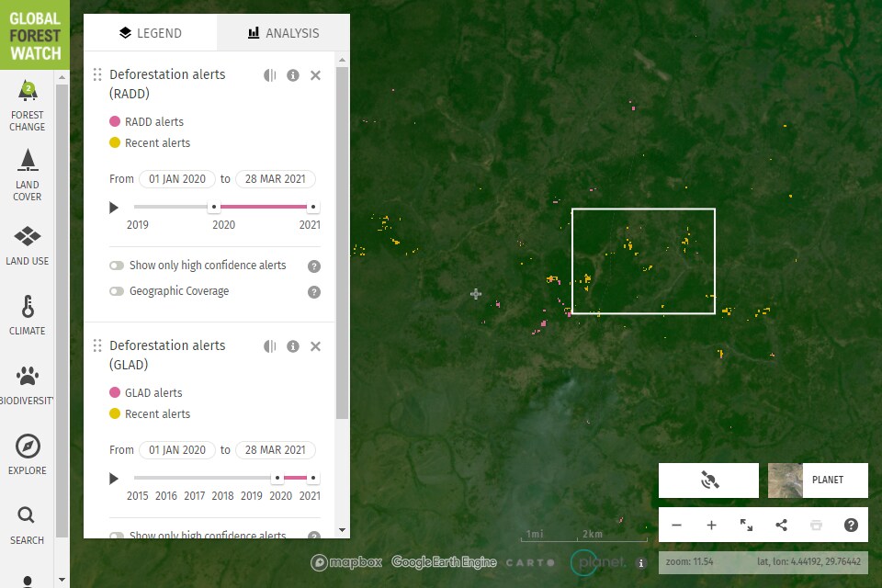The height and width of the screenshot is (588, 882).
Task: Click RADD timeline end handle
Action: click(x=313, y=207)
